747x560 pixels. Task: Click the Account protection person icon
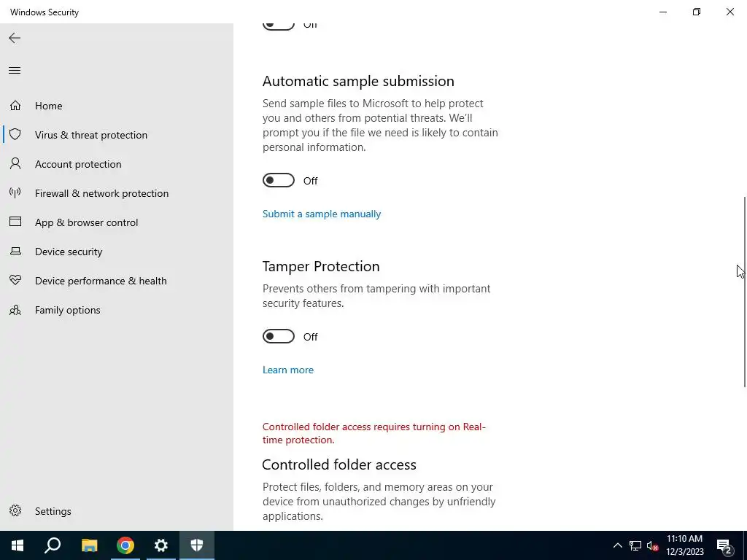click(x=15, y=164)
